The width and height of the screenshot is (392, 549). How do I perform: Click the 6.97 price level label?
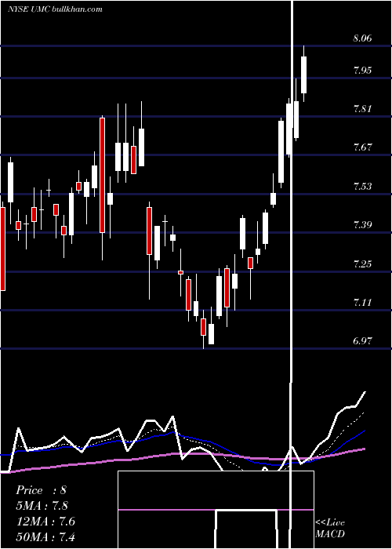[x=362, y=340]
